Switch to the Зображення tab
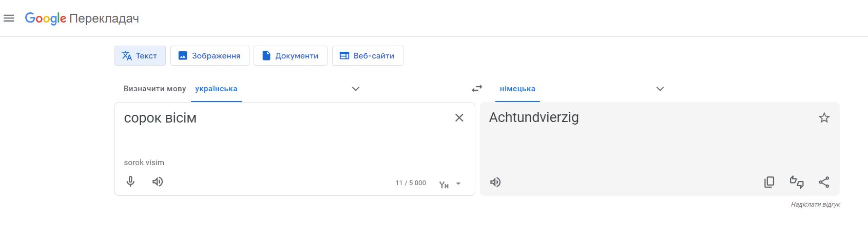Viewport: 868px width, 243px height. point(210,56)
